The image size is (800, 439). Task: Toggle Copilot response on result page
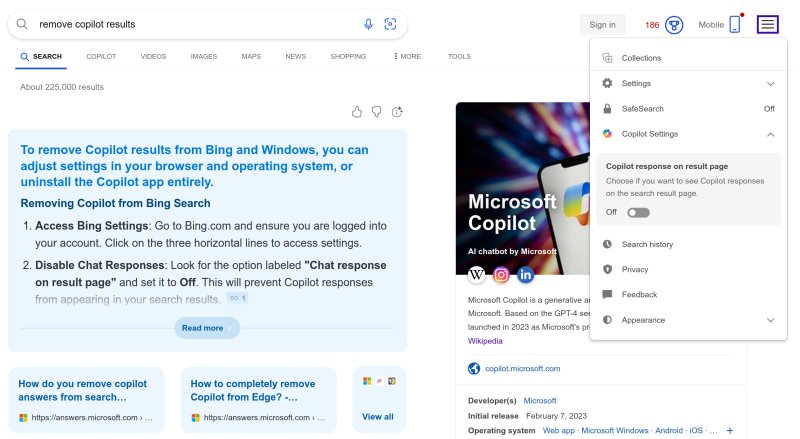637,212
